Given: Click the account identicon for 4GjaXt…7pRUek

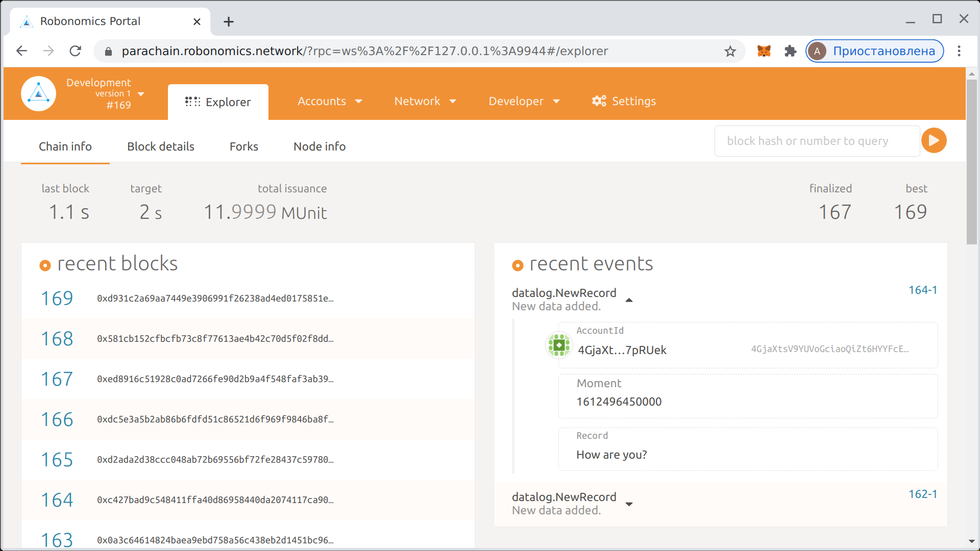Looking at the screenshot, I should 559,345.
